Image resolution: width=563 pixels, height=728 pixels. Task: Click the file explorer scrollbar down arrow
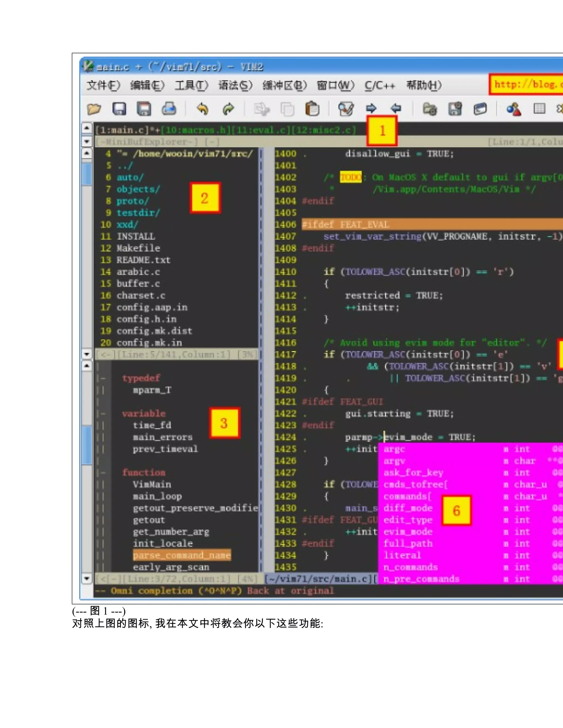pyautogui.click(x=87, y=354)
